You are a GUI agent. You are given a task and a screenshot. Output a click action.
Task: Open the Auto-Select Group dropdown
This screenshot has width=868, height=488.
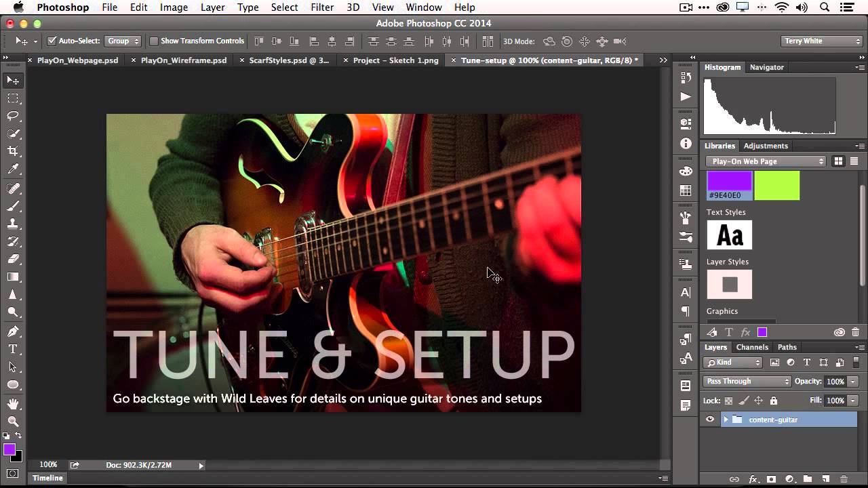point(123,41)
